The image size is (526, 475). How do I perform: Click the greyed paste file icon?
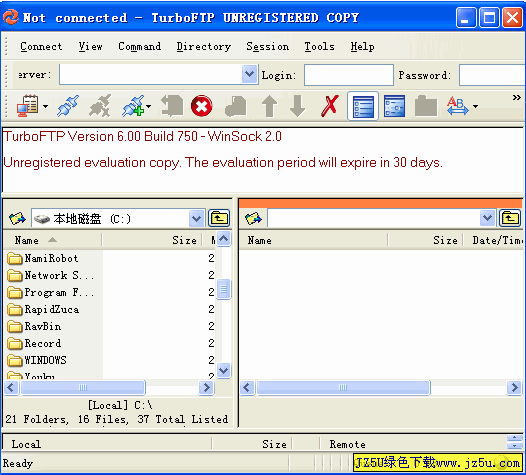point(236,107)
